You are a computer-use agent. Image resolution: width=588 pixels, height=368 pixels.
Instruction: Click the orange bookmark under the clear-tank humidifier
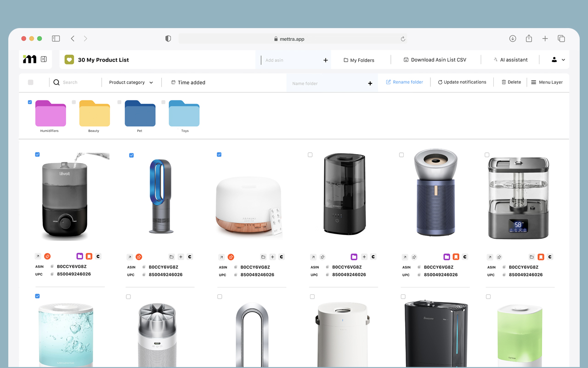tap(541, 257)
